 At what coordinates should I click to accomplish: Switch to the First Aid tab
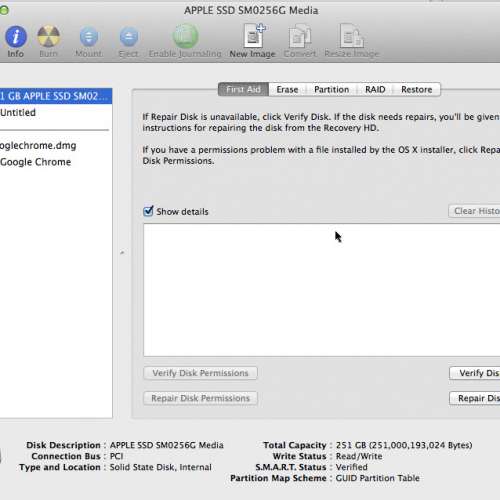(243, 89)
